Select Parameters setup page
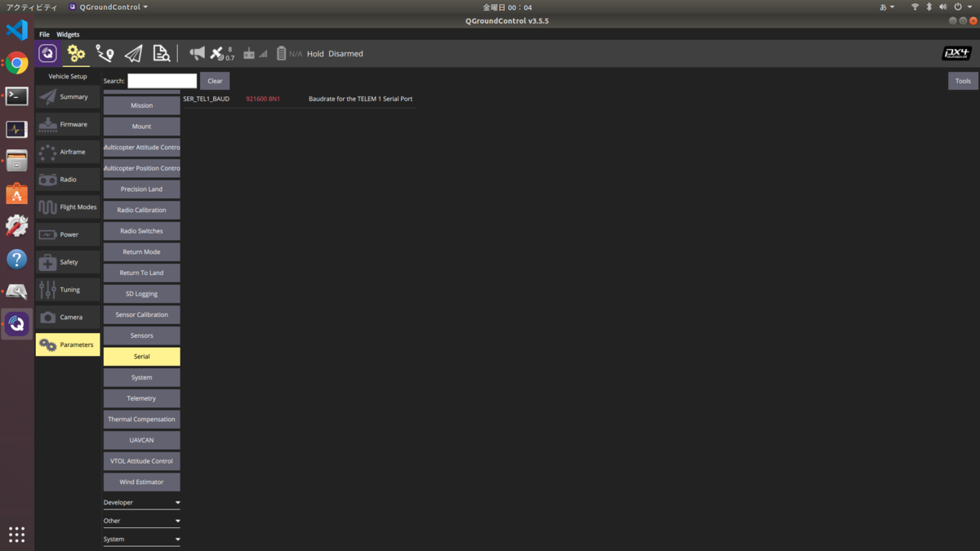Viewport: 980px width, 551px height. [x=68, y=344]
